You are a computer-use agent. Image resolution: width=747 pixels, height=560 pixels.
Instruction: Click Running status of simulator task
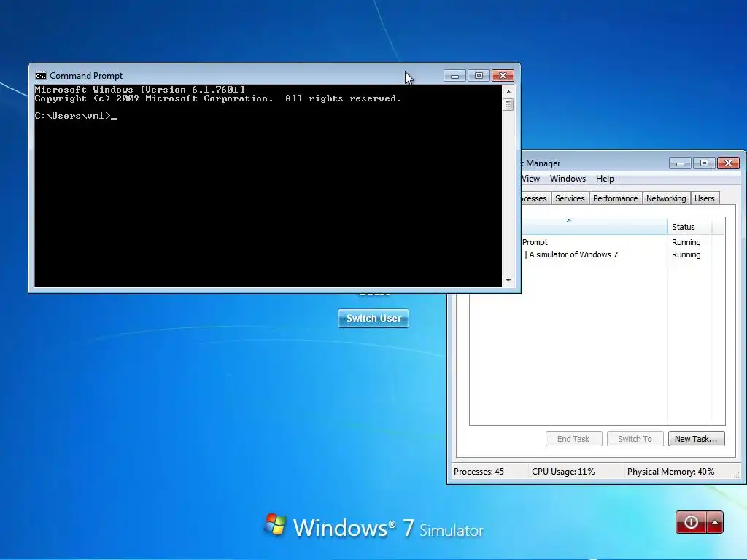pyautogui.click(x=686, y=254)
